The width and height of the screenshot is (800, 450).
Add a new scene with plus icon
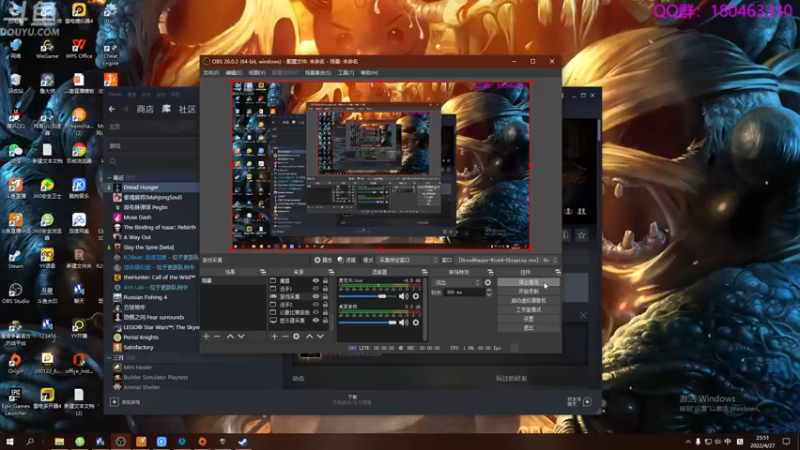tap(206, 337)
